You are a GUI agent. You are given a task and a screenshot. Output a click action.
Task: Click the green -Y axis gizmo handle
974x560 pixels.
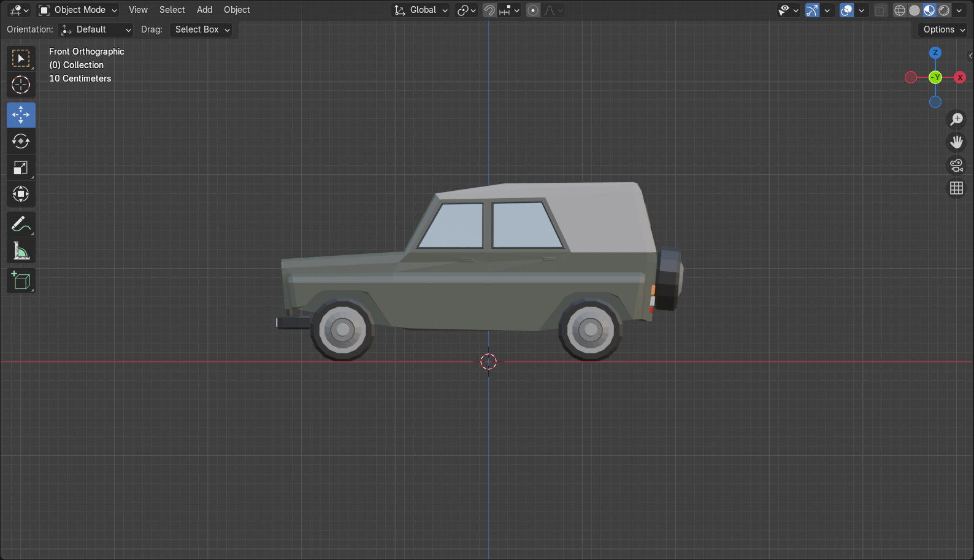(x=935, y=77)
